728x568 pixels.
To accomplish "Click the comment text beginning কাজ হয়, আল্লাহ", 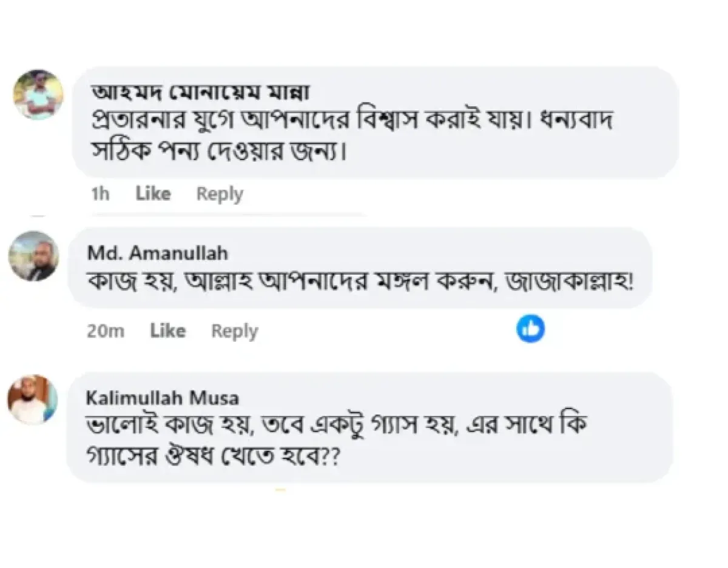I will click(x=358, y=282).
